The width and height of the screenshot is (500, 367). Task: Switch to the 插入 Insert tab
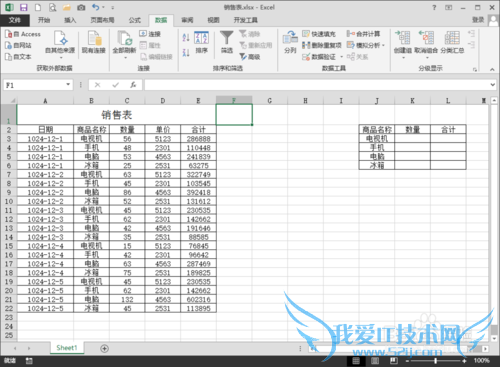coord(70,20)
